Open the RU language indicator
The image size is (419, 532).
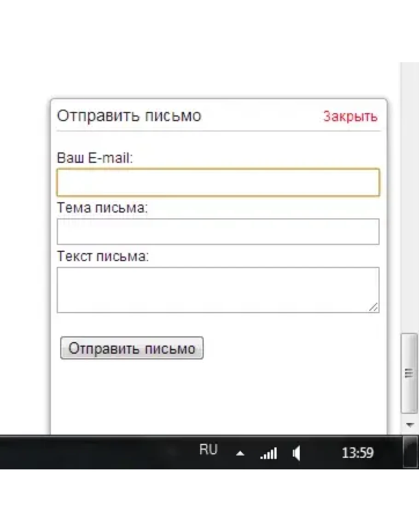pyautogui.click(x=208, y=450)
